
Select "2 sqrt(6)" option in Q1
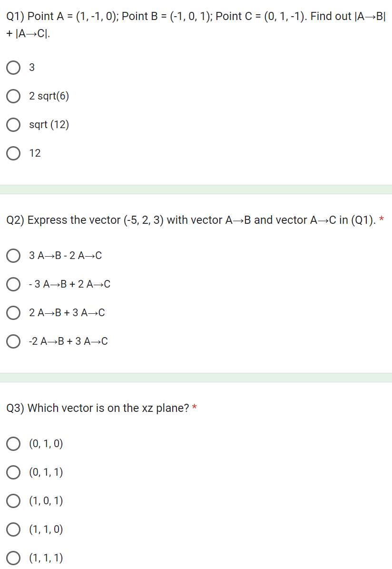(13, 96)
